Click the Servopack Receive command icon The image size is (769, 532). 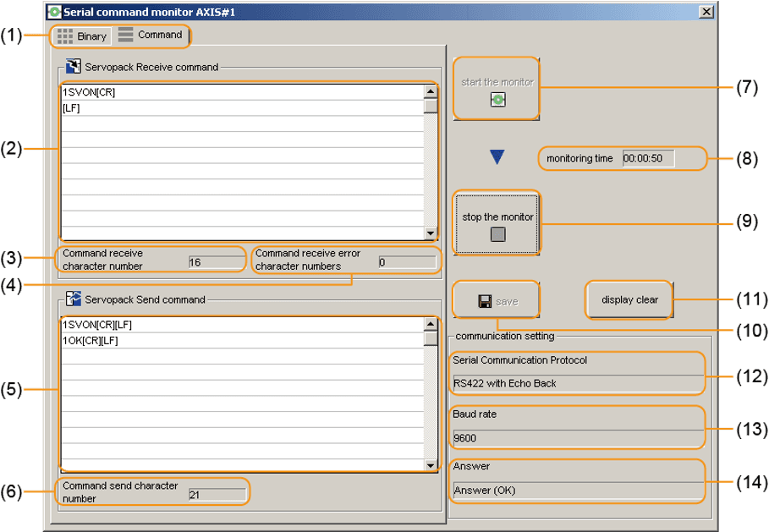[x=73, y=67]
